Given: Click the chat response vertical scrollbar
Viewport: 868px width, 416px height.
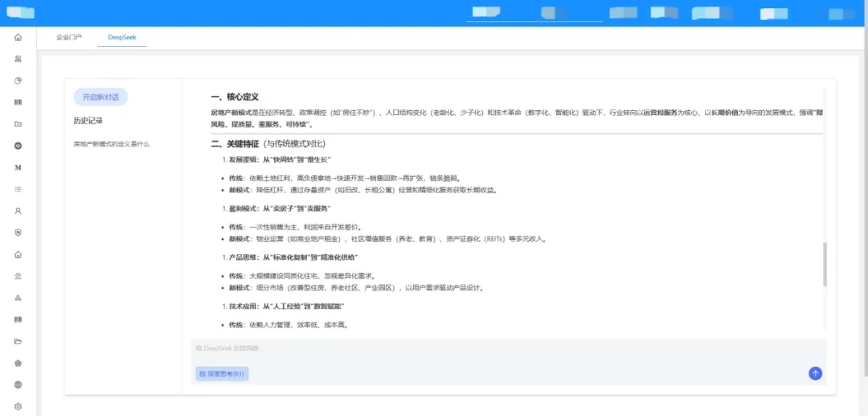Looking at the screenshot, I should [x=825, y=264].
